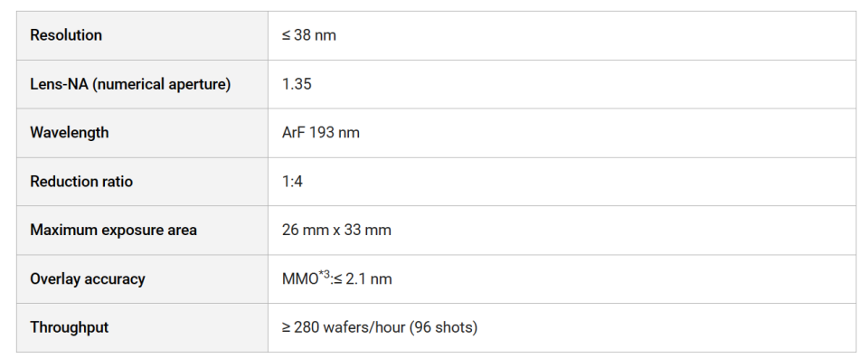Click the Overlay accuracy label
868x358 pixels.
88,278
